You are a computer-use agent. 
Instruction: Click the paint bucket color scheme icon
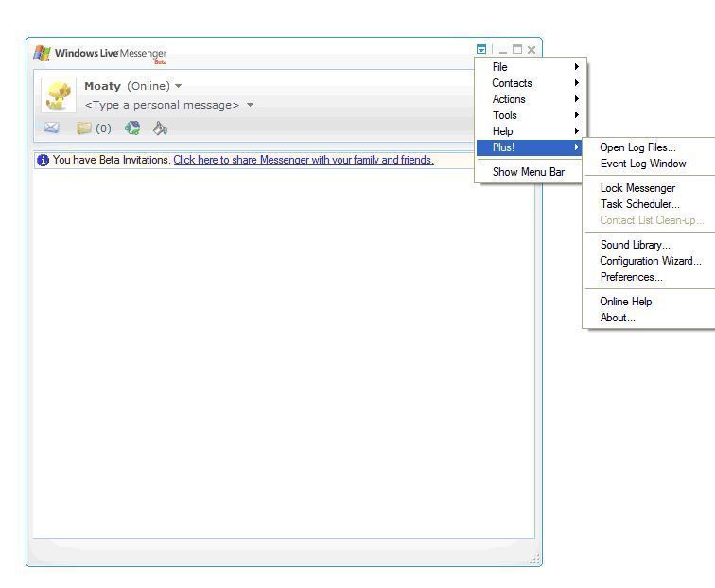[160, 129]
